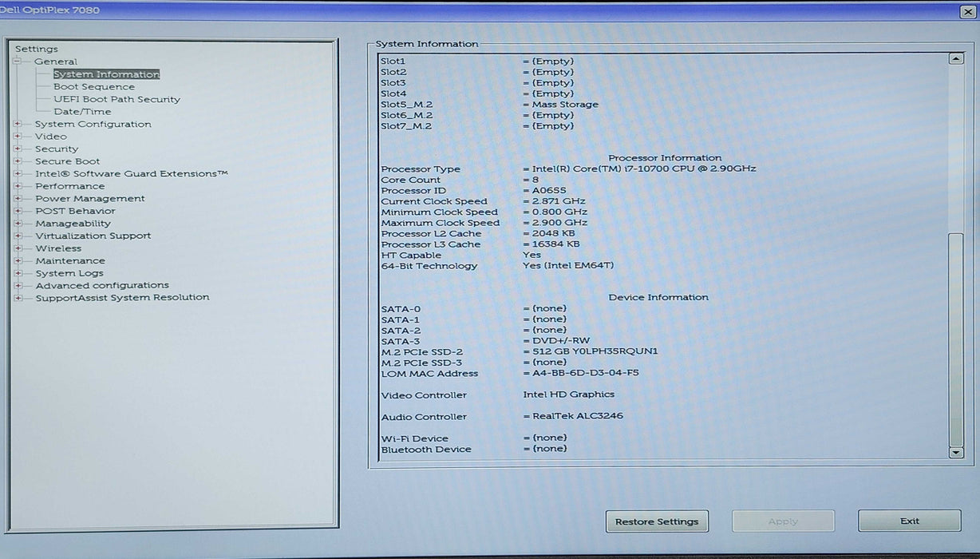Select SupportAssist System Resolution label
Viewport: 980px width, 559px height.
click(122, 298)
